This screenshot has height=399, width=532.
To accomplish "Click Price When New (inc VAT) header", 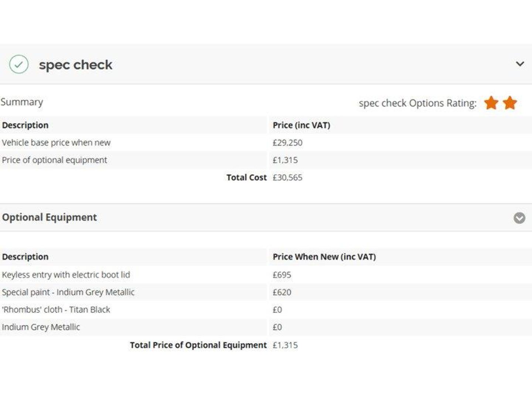I will click(x=324, y=257).
